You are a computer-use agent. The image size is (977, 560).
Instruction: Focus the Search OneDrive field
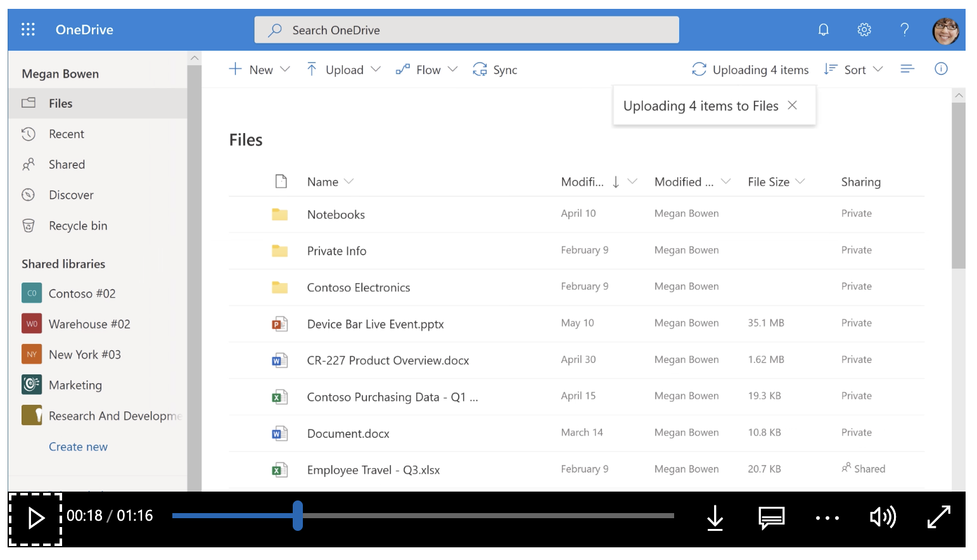coord(466,30)
